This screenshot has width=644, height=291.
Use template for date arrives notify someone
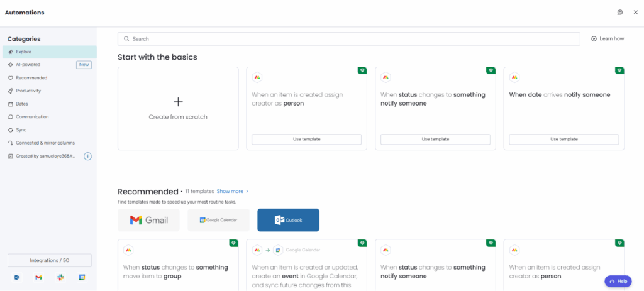click(x=563, y=139)
